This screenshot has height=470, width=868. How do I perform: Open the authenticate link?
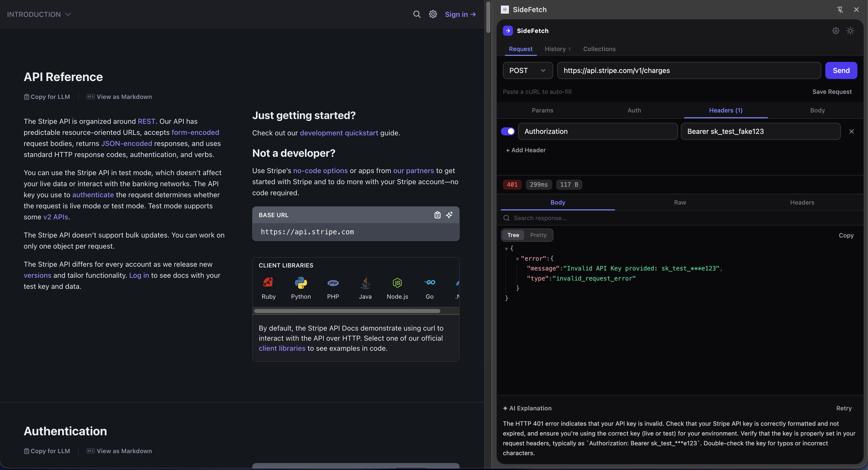93,195
